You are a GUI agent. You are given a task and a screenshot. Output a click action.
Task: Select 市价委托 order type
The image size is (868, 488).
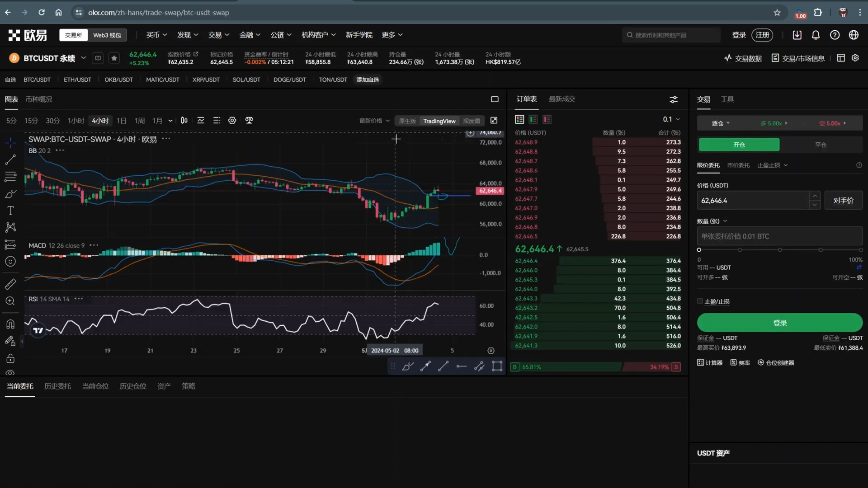[x=738, y=165]
